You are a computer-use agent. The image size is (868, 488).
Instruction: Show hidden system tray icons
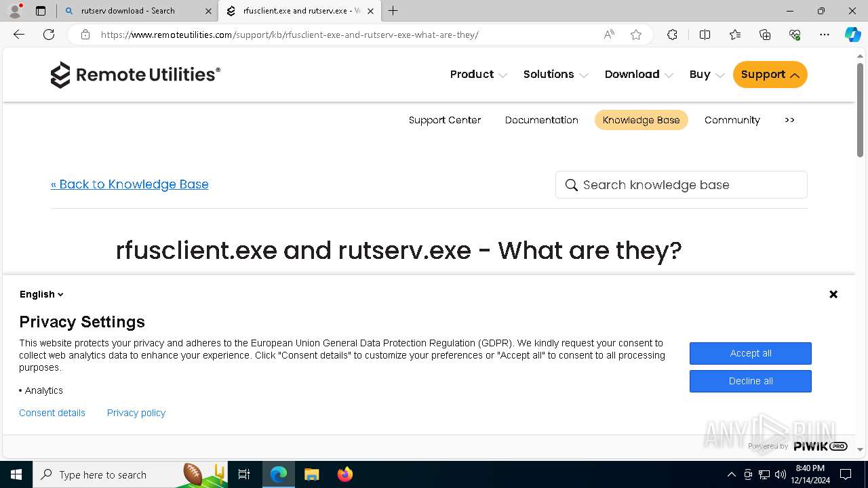(731, 474)
